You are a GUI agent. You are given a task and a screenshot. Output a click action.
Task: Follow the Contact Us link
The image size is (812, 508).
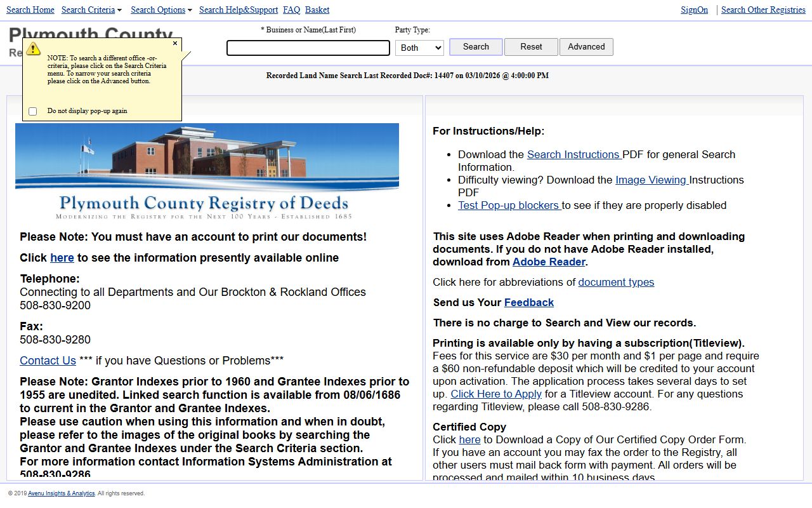[x=48, y=361]
